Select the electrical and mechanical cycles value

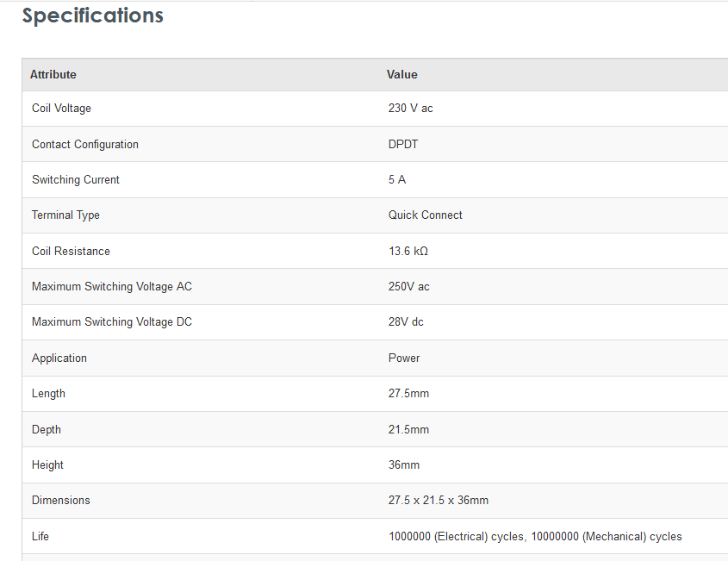[x=535, y=536]
